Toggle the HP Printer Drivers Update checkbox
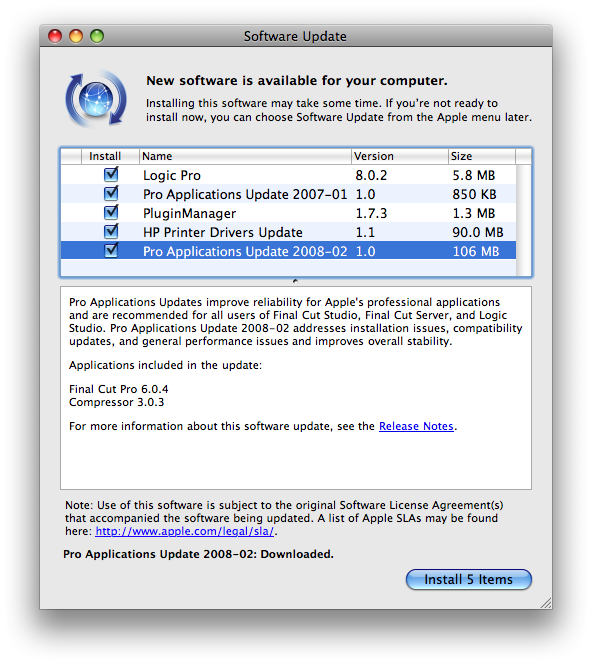This screenshot has width=592, height=664. tap(111, 231)
